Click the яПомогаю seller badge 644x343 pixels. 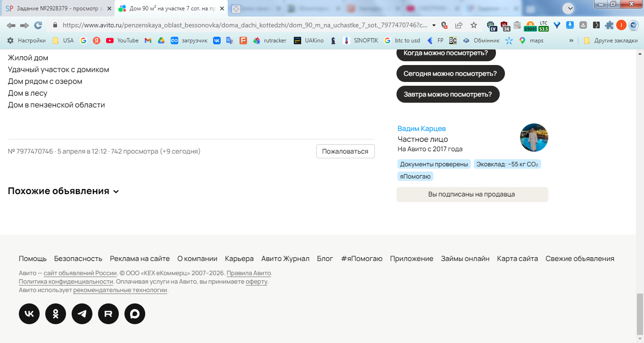[415, 176]
